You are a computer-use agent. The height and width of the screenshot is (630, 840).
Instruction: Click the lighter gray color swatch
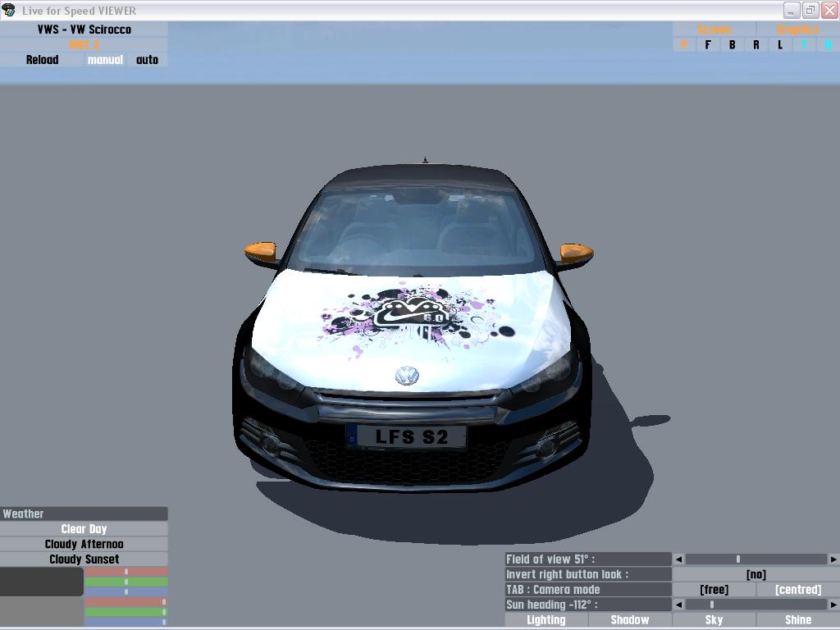[42, 612]
